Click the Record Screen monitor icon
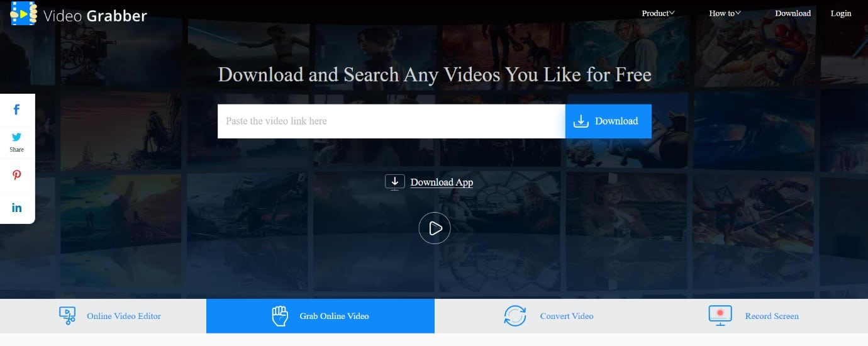This screenshot has width=868, height=346. [720, 316]
